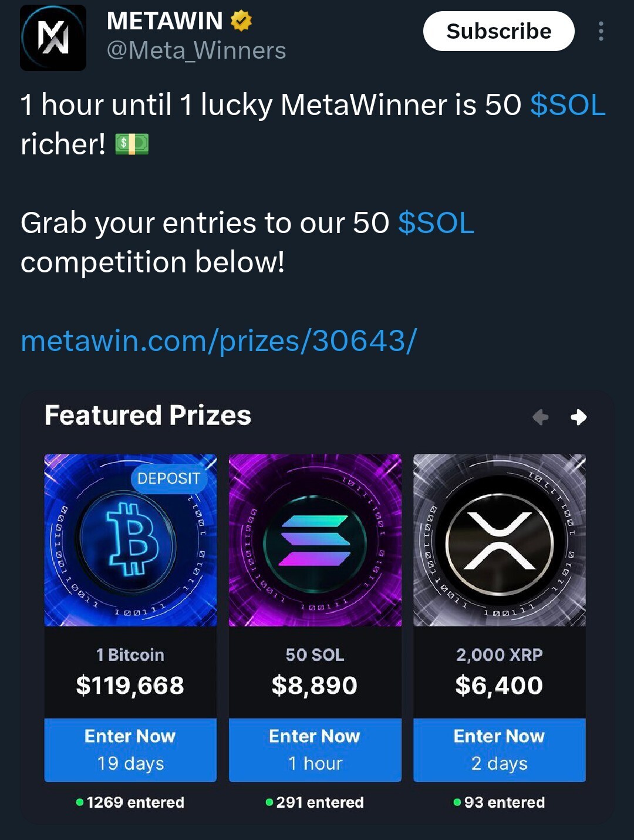The height and width of the screenshot is (840, 634).
Task: Click Enter Now for 2,000 XRP
Action: (500, 750)
